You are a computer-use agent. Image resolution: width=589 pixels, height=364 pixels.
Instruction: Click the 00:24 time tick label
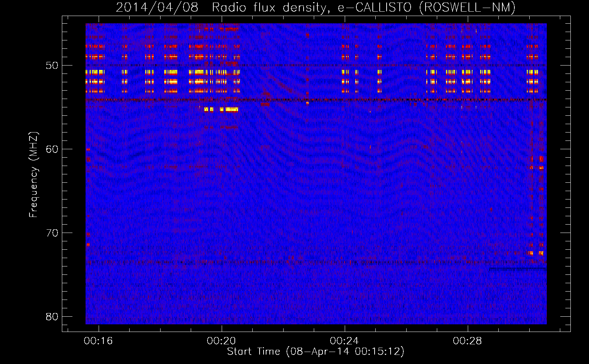(344, 341)
